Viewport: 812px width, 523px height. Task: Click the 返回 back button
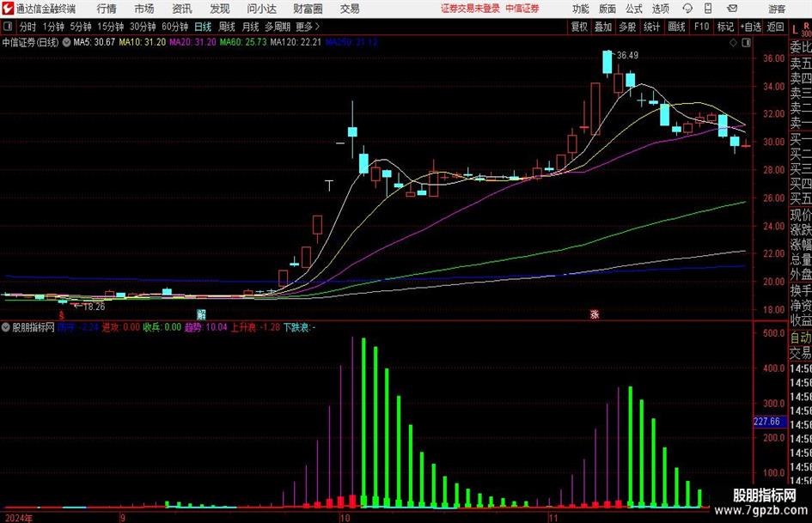[775, 27]
